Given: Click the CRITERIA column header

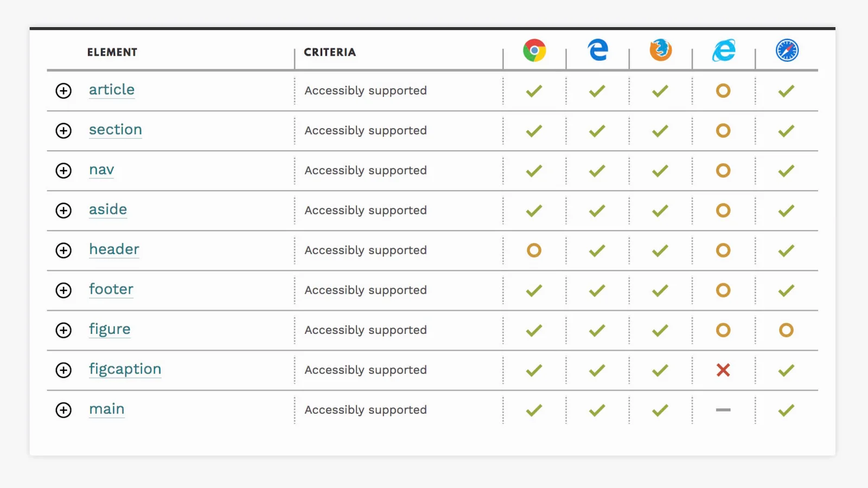Looking at the screenshot, I should pyautogui.click(x=330, y=52).
